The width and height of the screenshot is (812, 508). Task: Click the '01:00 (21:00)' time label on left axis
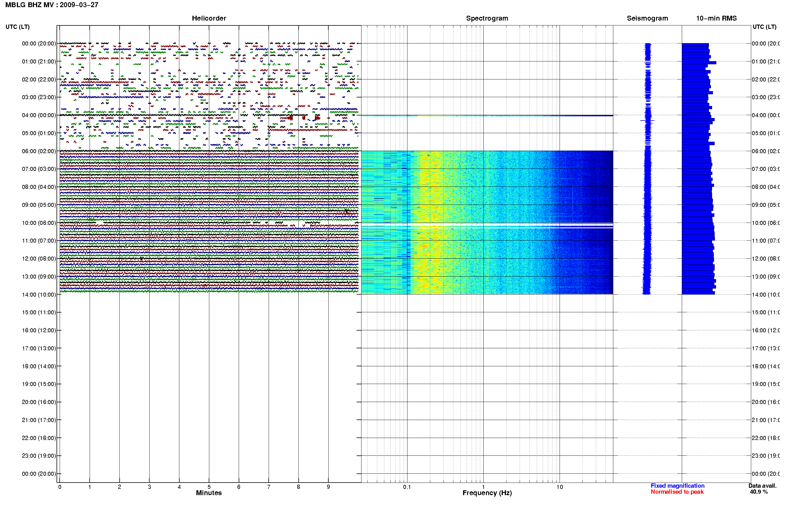(39, 61)
